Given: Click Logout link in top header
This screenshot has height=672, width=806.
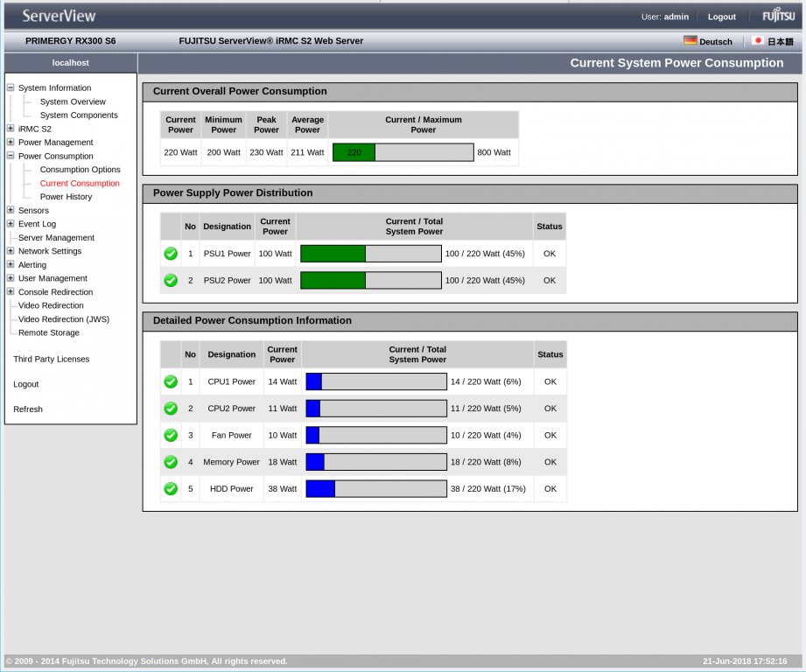Looking at the screenshot, I should pos(721,17).
